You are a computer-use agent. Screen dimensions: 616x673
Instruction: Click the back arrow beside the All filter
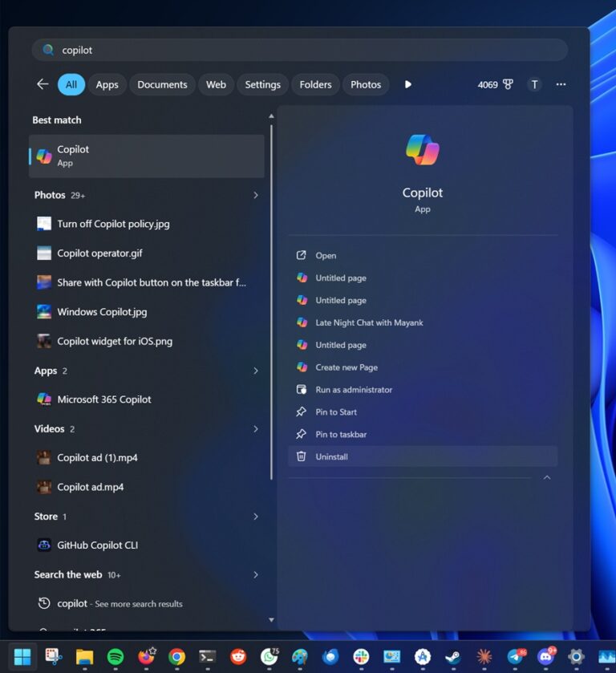click(43, 84)
